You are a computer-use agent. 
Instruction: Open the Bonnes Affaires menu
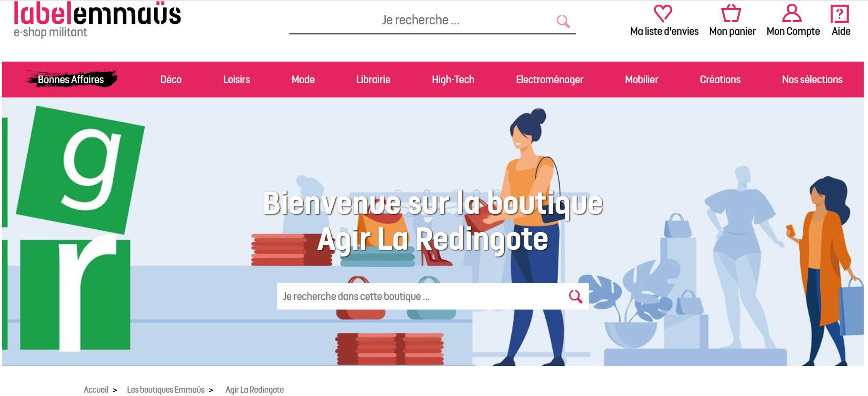click(x=71, y=79)
